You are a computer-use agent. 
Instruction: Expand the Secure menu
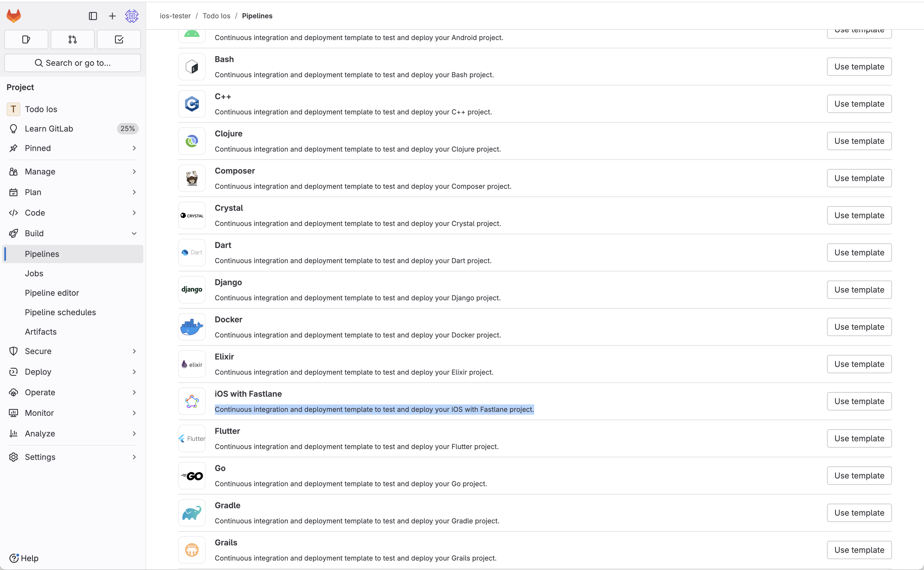[72, 351]
